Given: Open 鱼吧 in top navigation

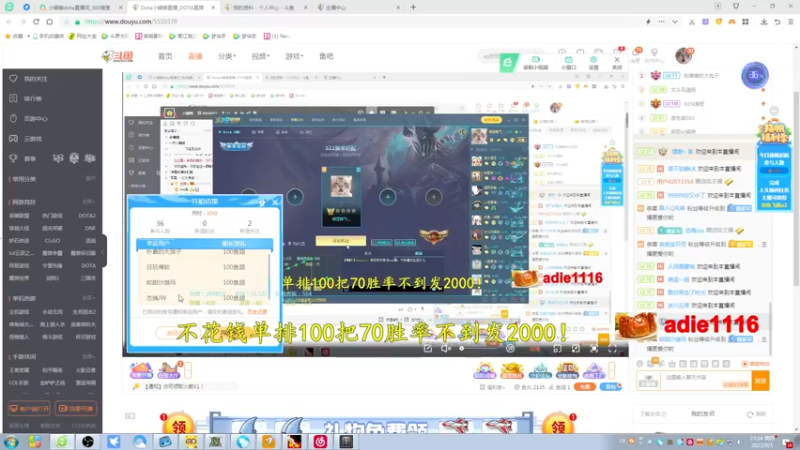Looking at the screenshot, I should 326,56.
